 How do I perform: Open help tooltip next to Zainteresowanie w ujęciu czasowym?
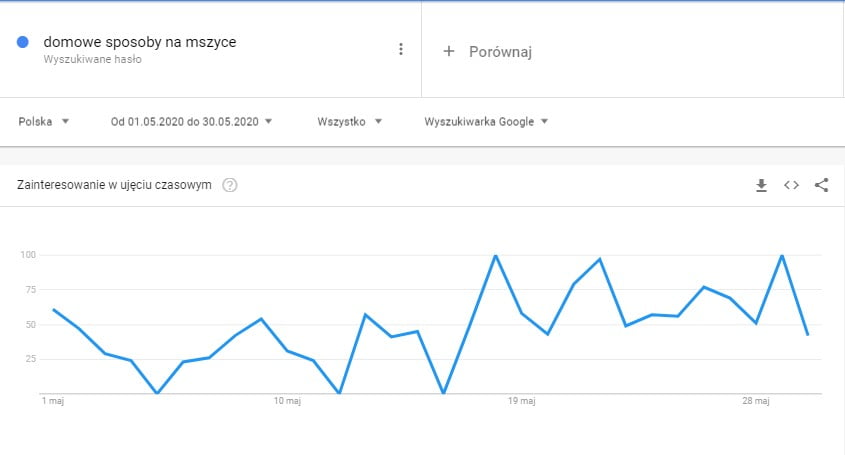pyautogui.click(x=230, y=185)
